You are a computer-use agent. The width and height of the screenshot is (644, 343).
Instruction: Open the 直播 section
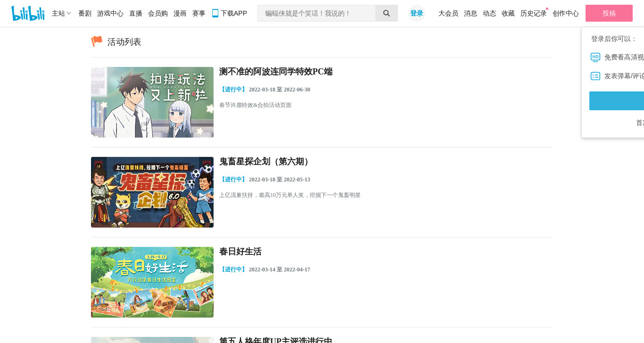(136, 13)
